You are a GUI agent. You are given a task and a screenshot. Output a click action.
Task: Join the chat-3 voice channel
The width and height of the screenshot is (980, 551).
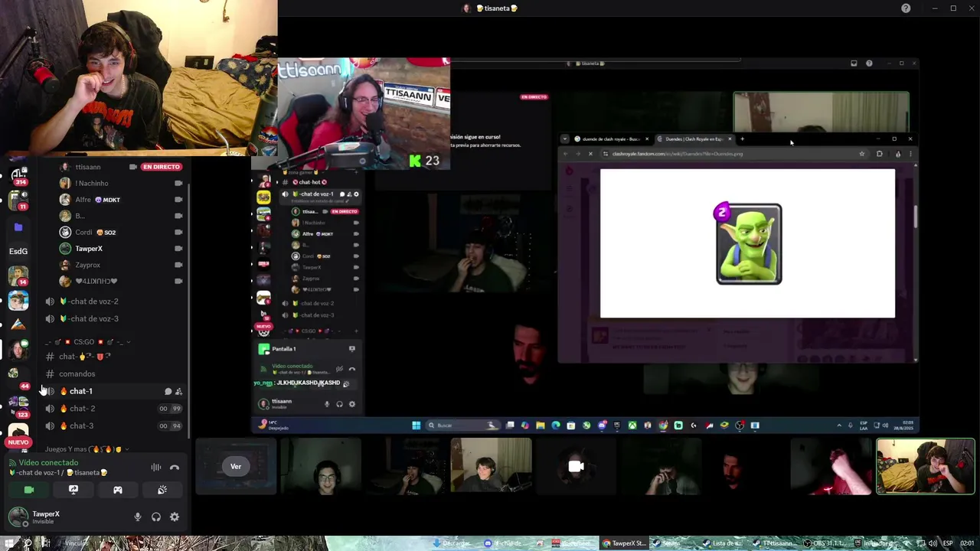(x=81, y=425)
